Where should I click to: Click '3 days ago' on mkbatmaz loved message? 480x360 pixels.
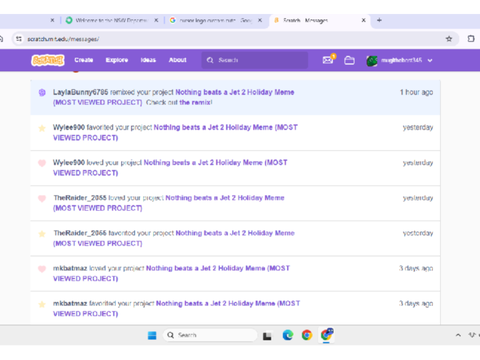416,268
